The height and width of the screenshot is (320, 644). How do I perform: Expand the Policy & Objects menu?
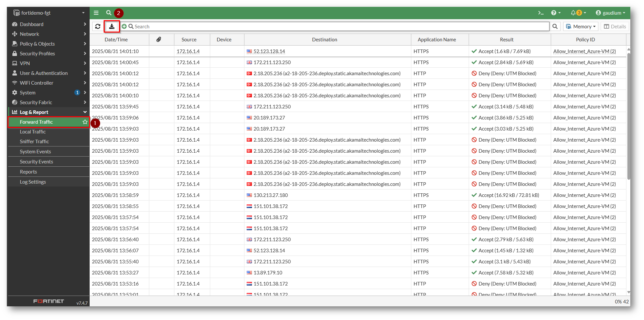(49, 44)
